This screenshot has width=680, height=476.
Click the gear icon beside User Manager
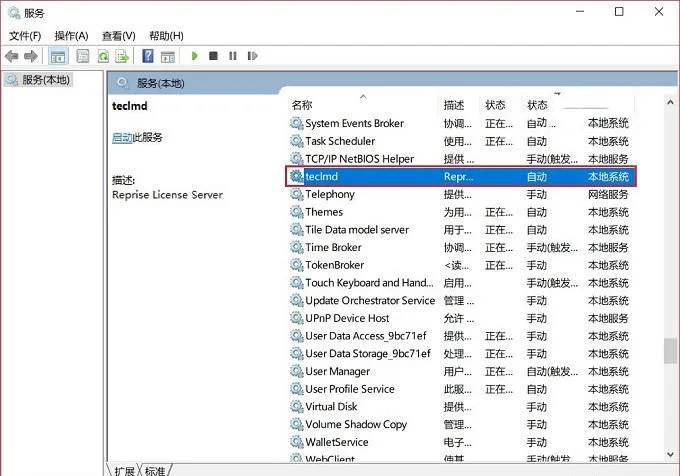point(297,371)
